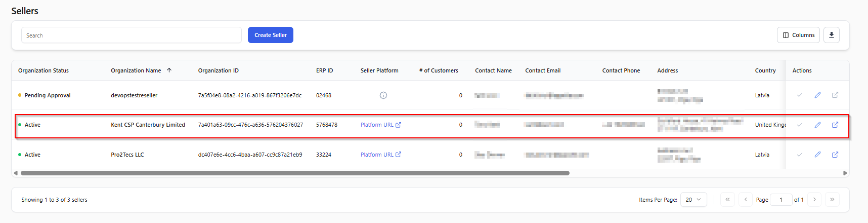Open Kent CSP Canterbury Limited external link icon
This screenshot has width=868, height=223.
click(x=835, y=125)
